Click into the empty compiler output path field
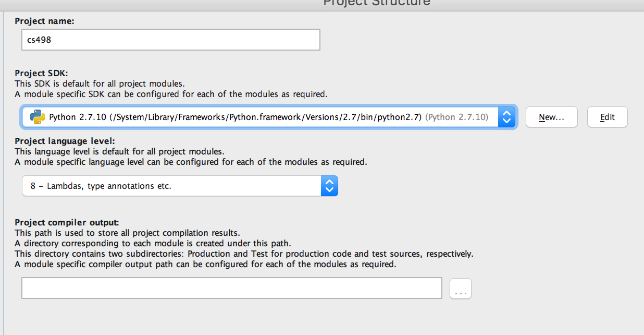Screen dimensions: 644x335 [x=231, y=288]
